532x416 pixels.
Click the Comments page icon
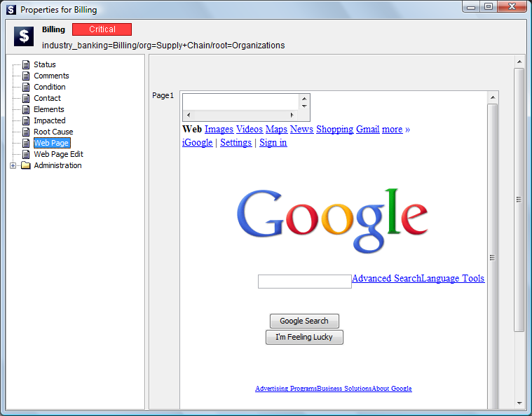pyautogui.click(x=26, y=76)
